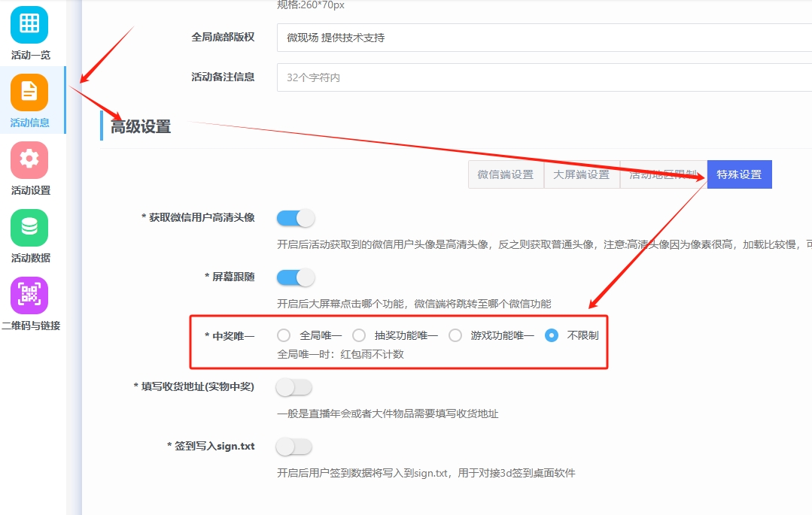
Task: Pick the 游戏功能唯一 radio option
Action: [x=455, y=335]
